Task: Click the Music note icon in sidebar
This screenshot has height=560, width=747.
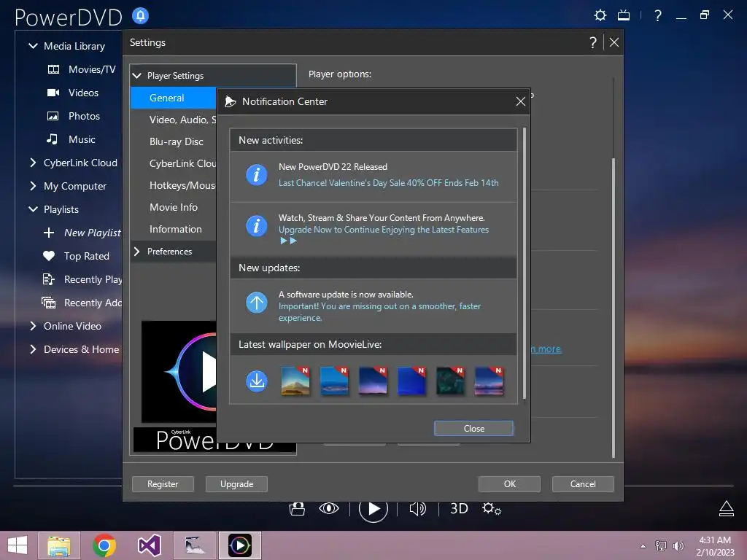Action: (52, 139)
